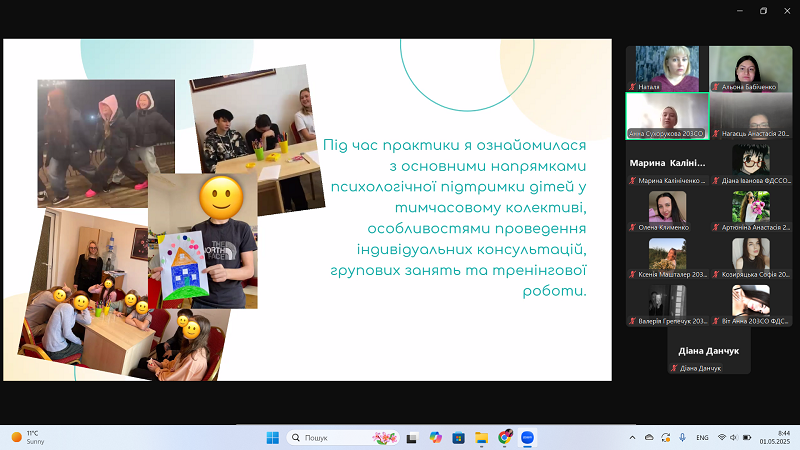Viewport: 800px width, 450px height.
Task: Click Олена Клименко's profile picture tile
Action: (667, 207)
